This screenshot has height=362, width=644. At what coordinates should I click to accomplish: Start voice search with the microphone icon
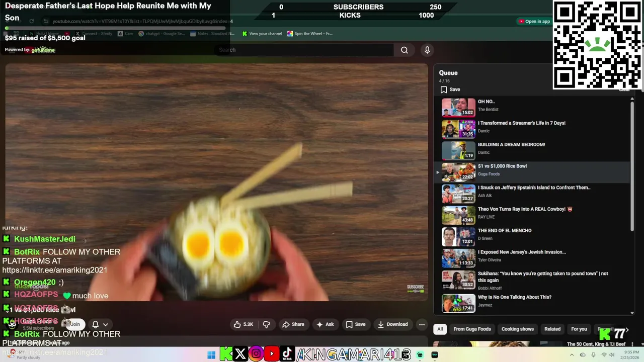coord(427,50)
